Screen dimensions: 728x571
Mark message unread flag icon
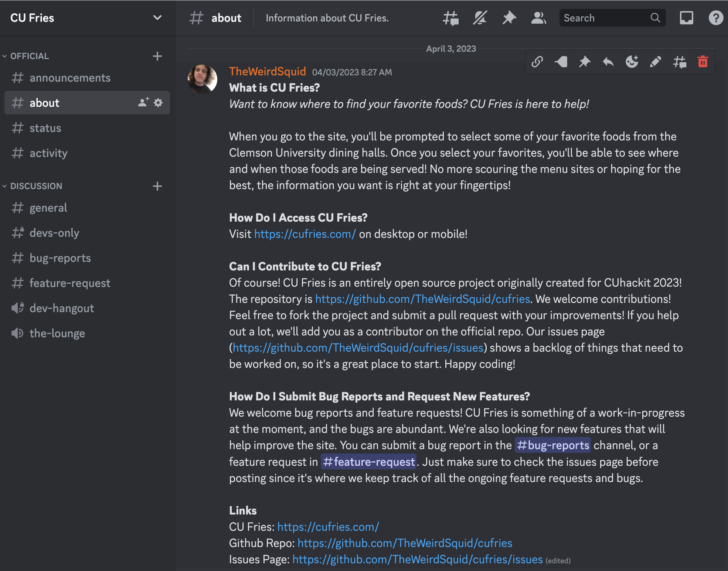561,62
